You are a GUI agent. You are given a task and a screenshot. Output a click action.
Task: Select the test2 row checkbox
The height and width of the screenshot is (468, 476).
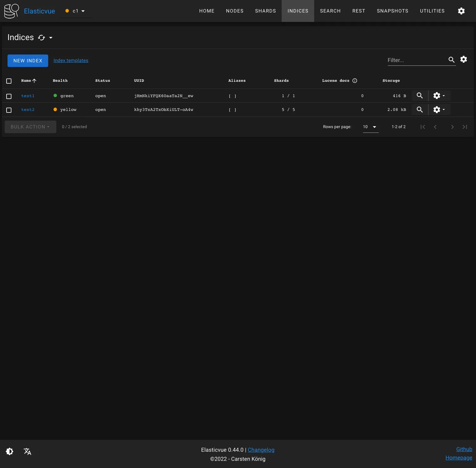[9, 110]
